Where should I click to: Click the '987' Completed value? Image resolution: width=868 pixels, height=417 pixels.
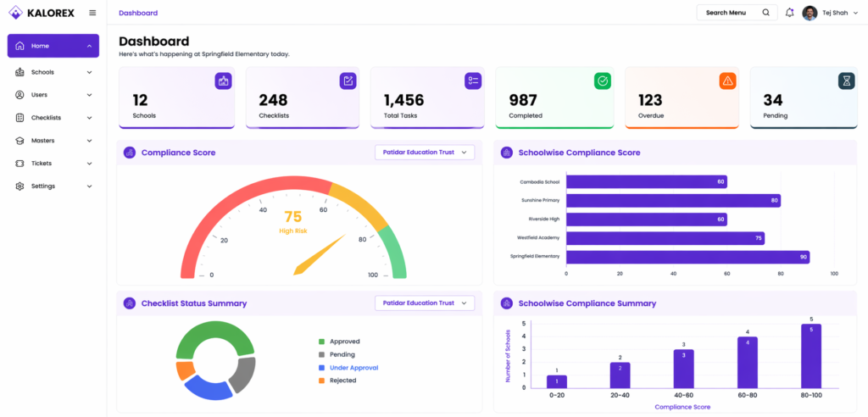(523, 100)
